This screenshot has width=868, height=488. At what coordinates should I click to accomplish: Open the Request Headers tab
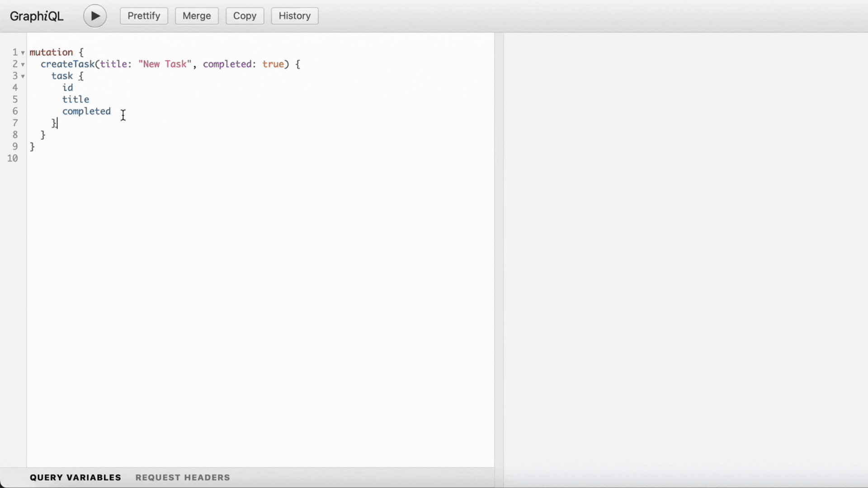[183, 478]
